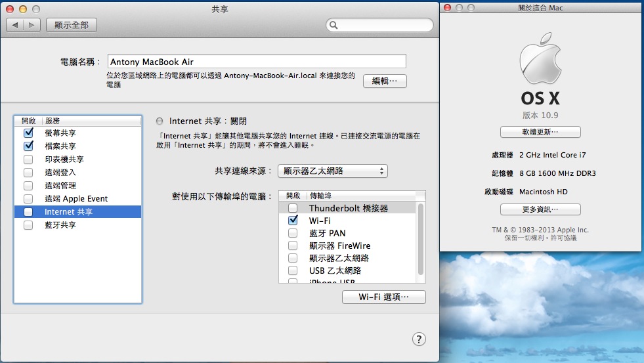Enable 遠端管理 checkbox
The image size is (644, 363).
click(28, 186)
